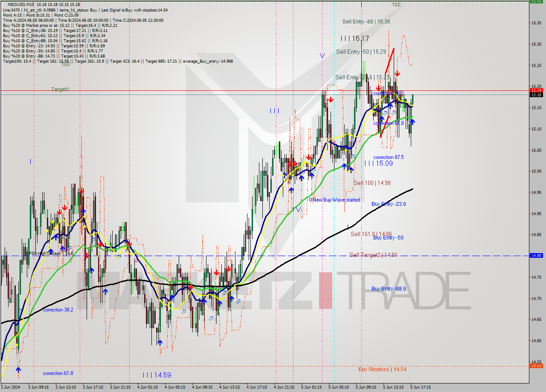Viewport: 546px width, 392px height.
Task: Select the 'Sell Entry -50 | 15.29' label
Action: tap(361, 52)
